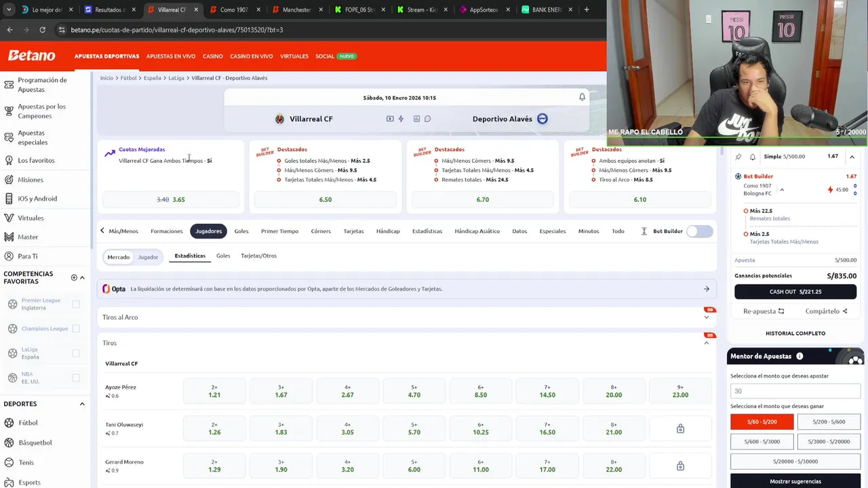Open the live video stream icon
The width and height of the screenshot is (868, 488).
(390, 119)
